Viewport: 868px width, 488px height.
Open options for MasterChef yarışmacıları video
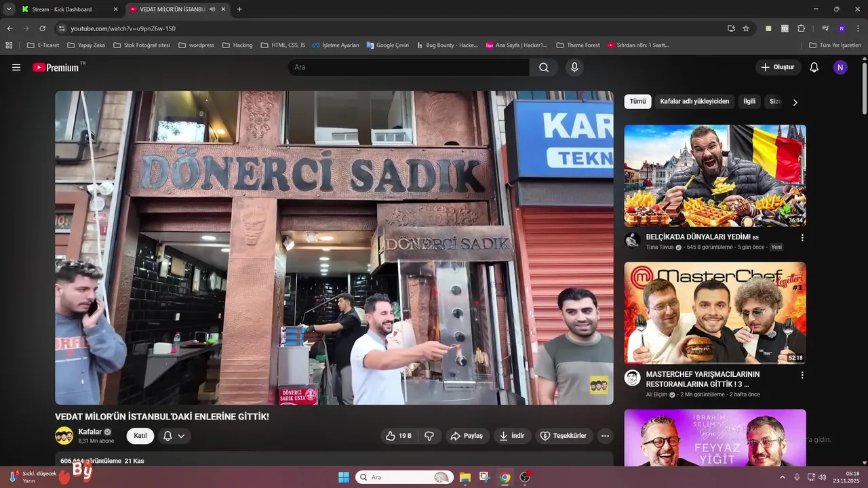802,375
